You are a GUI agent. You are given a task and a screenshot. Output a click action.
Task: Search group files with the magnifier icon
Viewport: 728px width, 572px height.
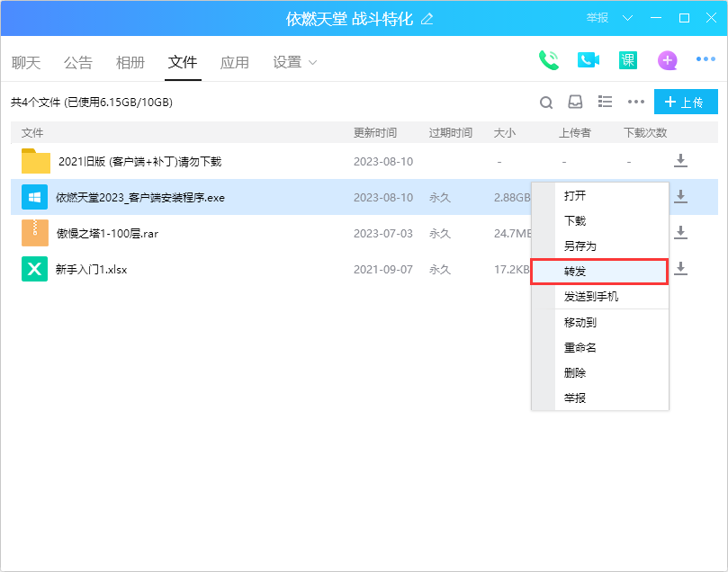(x=546, y=103)
